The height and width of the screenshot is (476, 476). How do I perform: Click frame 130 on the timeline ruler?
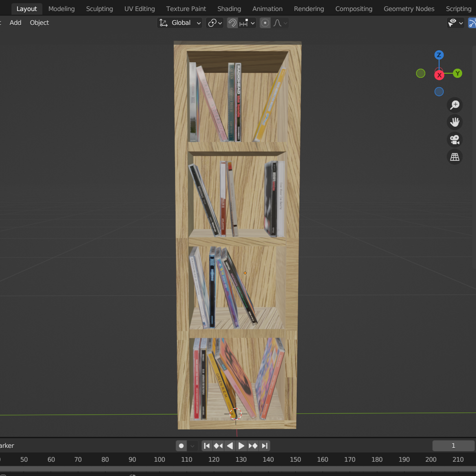(241, 459)
